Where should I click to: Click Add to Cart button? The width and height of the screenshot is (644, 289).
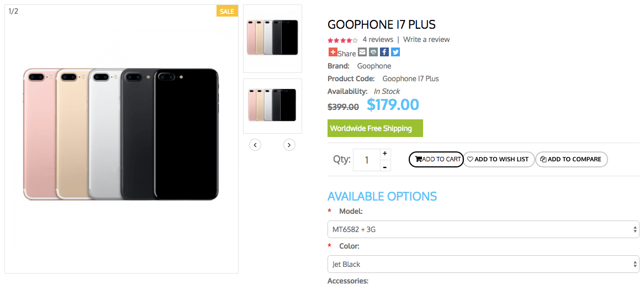pos(436,159)
